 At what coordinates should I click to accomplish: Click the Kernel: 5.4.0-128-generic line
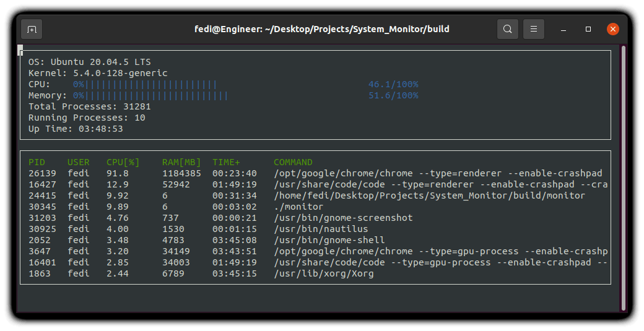click(98, 74)
